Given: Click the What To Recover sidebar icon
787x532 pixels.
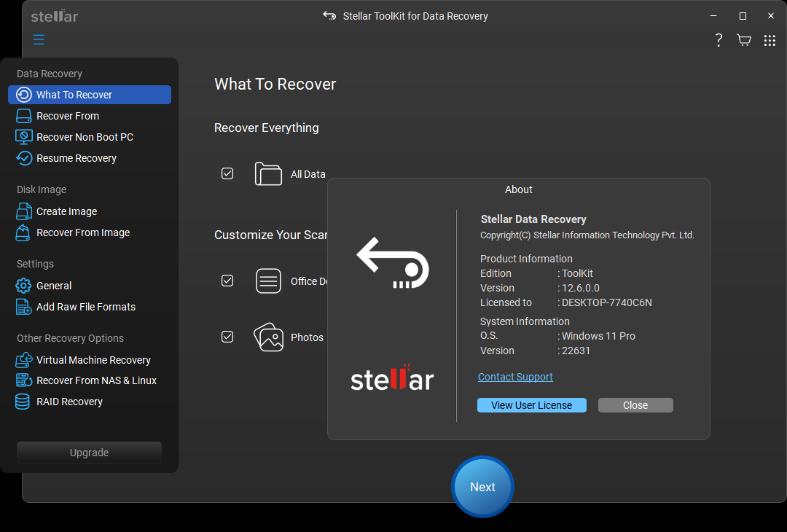Looking at the screenshot, I should tap(23, 95).
